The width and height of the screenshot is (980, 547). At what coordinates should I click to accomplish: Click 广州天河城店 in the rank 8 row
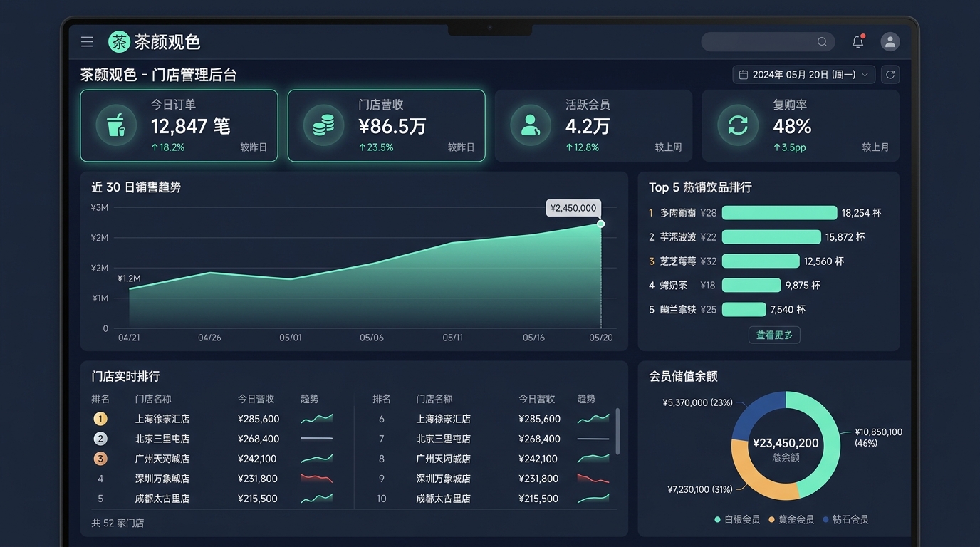(x=443, y=459)
